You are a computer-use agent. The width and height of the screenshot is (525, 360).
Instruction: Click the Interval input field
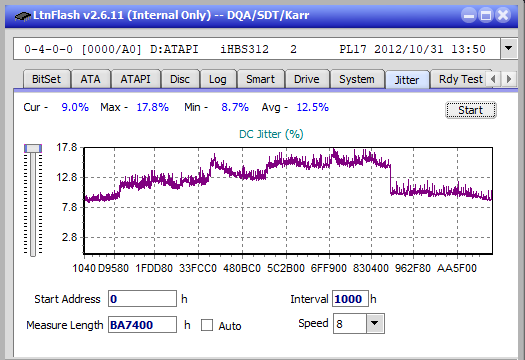[350, 299]
